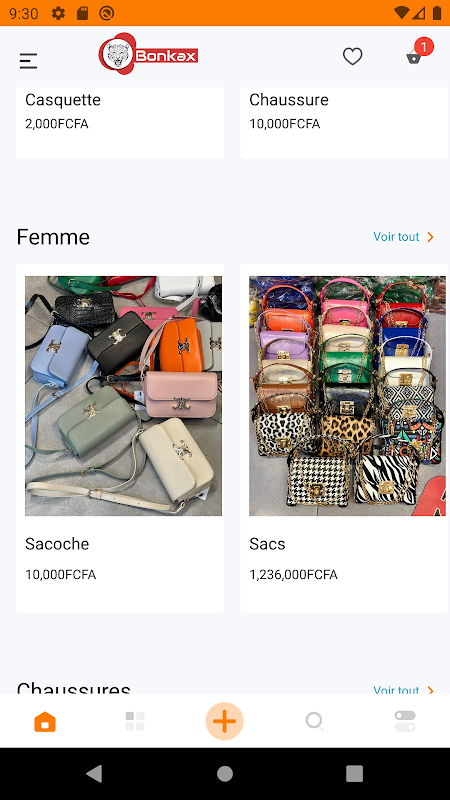Select the Casquette product card
Screen dimensions: 450x800
[x=120, y=123]
